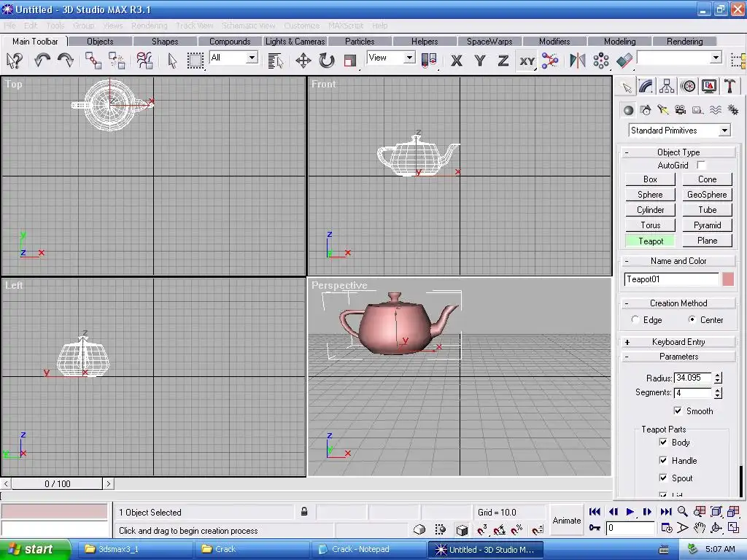Open the Motion command panel tab
This screenshot has width=747, height=560.
point(688,86)
